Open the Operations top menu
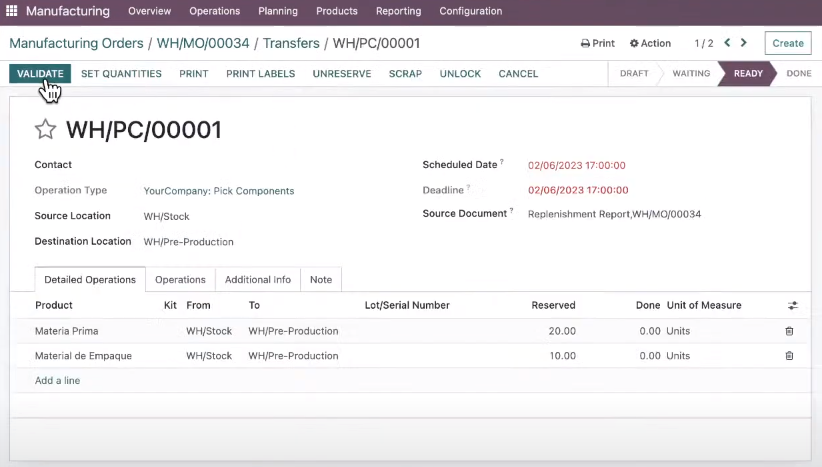 pyautogui.click(x=214, y=11)
